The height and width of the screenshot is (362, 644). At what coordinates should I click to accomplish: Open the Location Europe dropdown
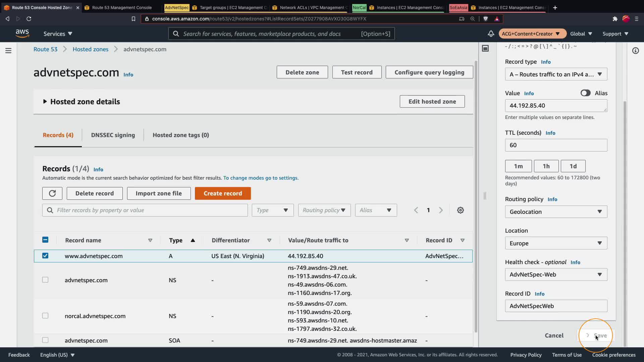(556, 243)
